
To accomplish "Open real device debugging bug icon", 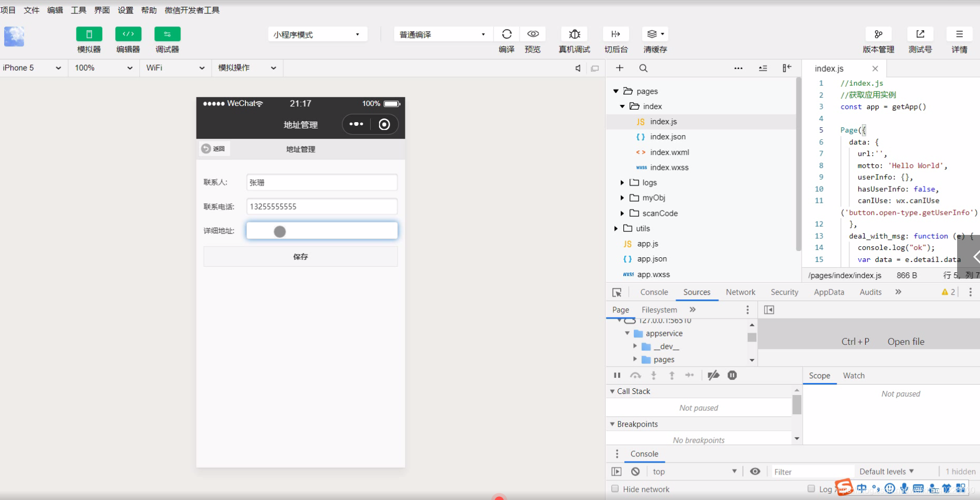I will (574, 34).
